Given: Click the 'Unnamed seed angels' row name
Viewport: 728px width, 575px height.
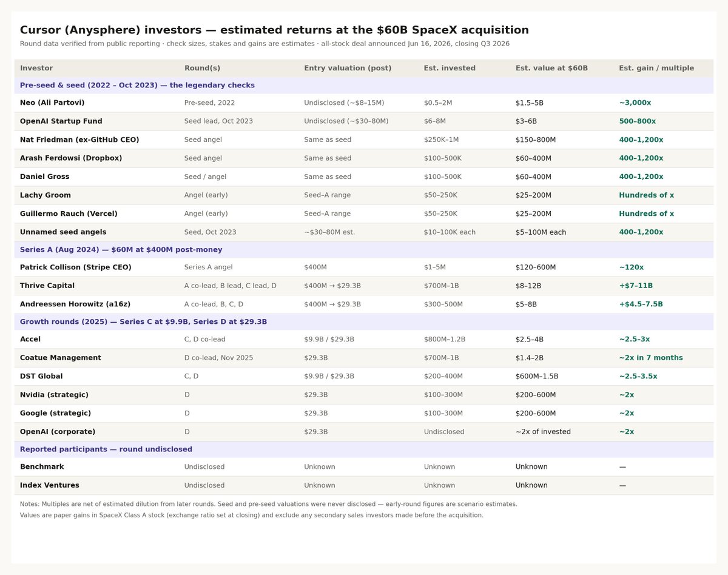Looking at the screenshot, I should pos(63,232).
